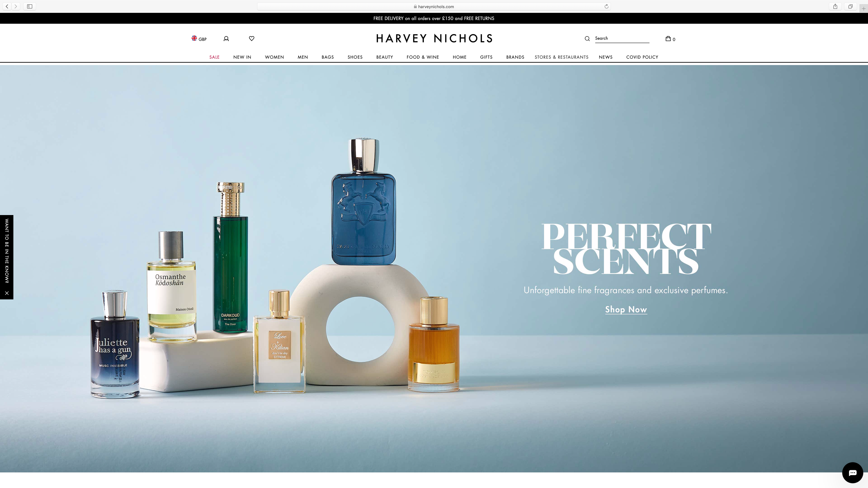The width and height of the screenshot is (868, 488).
Task: Go to FOOD & WINE section
Action: [x=422, y=57]
